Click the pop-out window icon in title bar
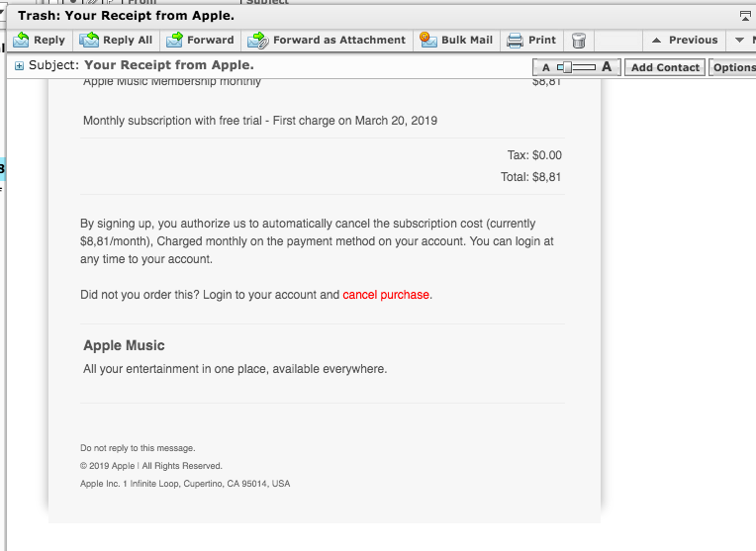 (x=745, y=16)
